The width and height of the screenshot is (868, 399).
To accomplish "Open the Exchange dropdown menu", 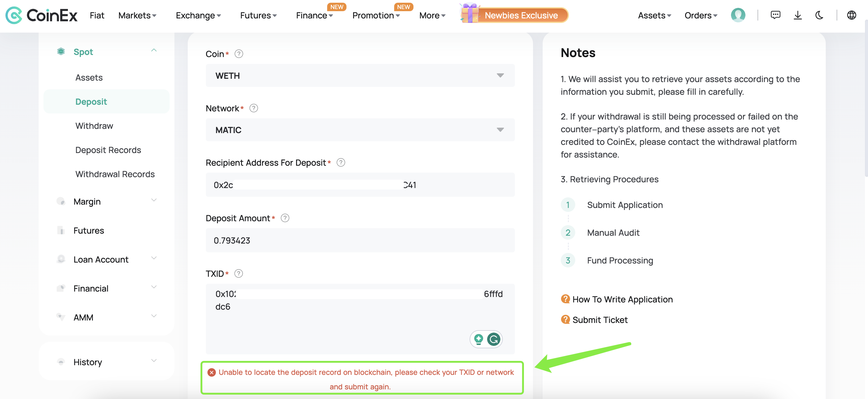I will point(198,15).
